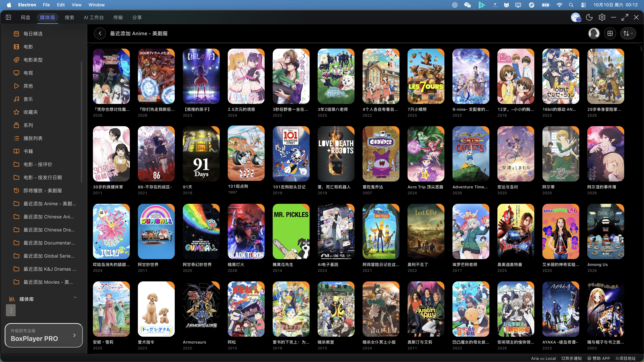
Task: Open the MR. PICKLES poster
Action: (x=291, y=231)
